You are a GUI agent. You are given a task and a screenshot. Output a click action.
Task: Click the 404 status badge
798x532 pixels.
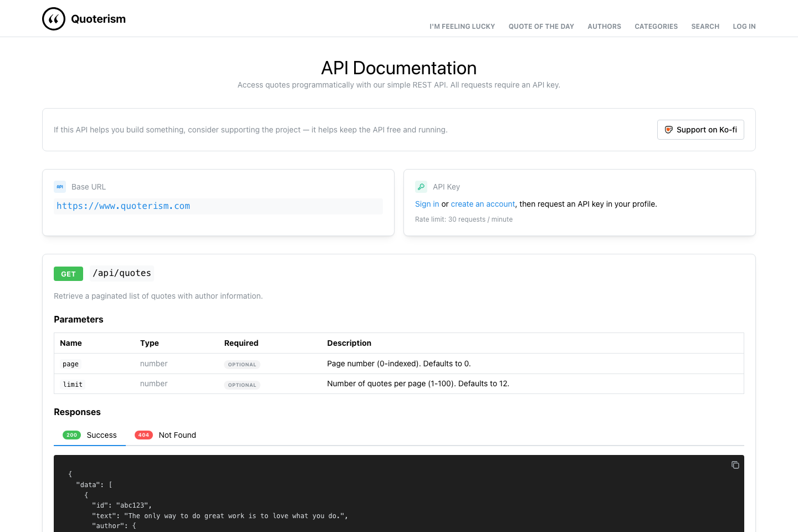(144, 435)
